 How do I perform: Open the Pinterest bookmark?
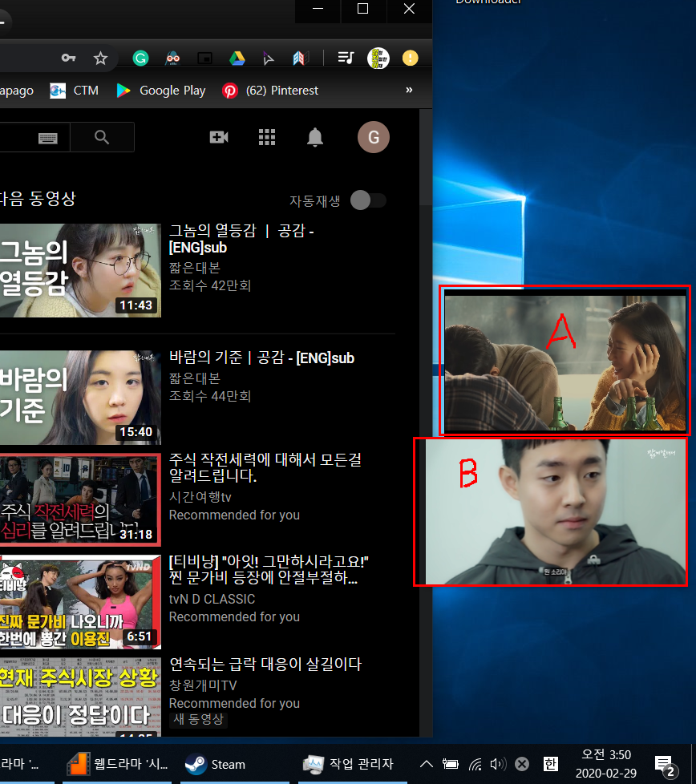pyautogui.click(x=270, y=91)
